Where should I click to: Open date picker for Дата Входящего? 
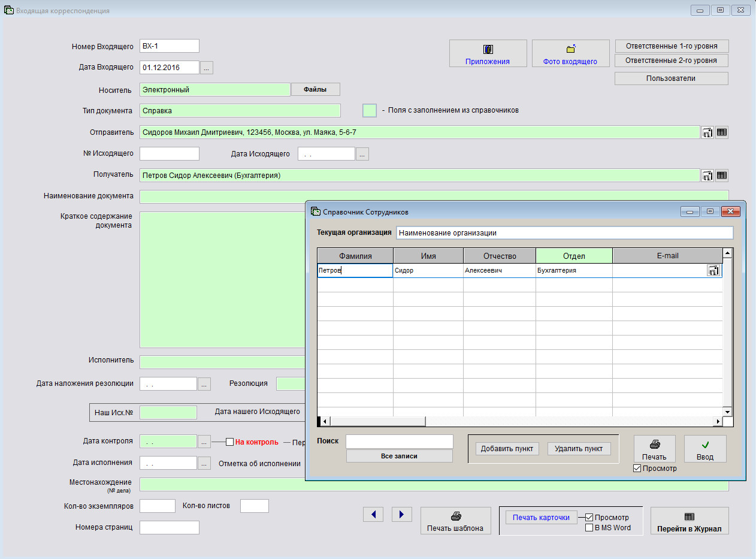tap(206, 68)
